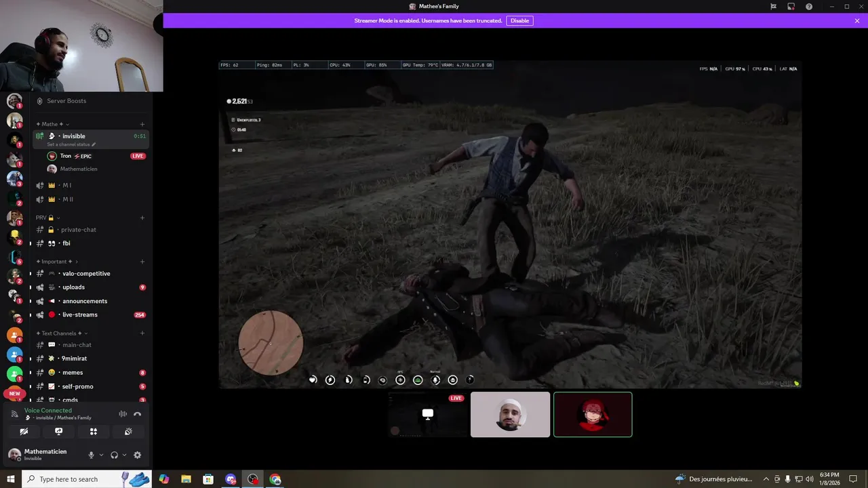This screenshot has height=488, width=868.
Task: Select the red avatar participant tile
Action: click(x=593, y=415)
